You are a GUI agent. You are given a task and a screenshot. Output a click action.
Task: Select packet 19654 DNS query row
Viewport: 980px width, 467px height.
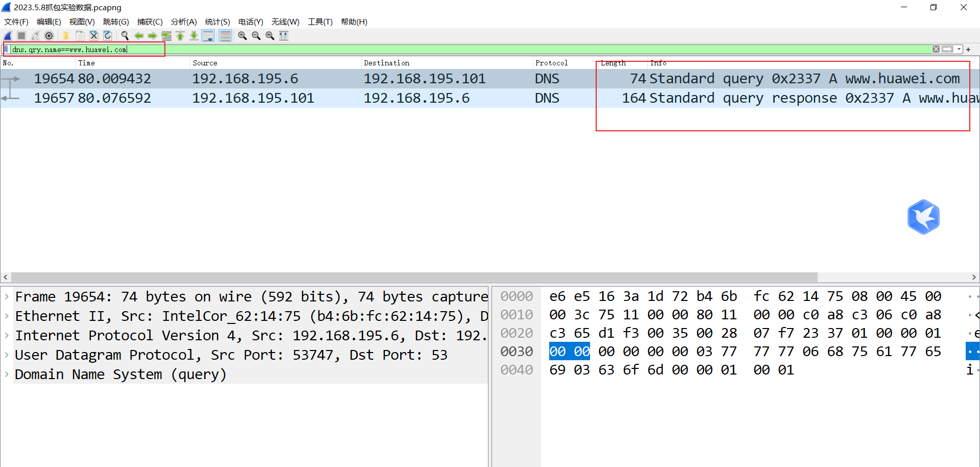pyautogui.click(x=490, y=79)
